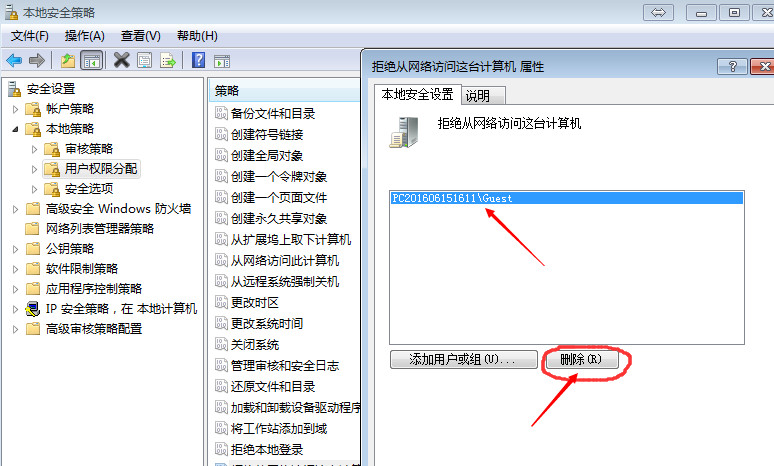Image resolution: width=774 pixels, height=466 pixels.
Task: Switch to the 说明 tab
Action: click(483, 95)
